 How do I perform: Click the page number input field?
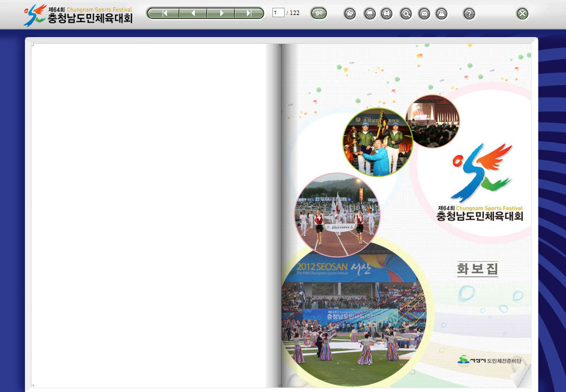[278, 13]
